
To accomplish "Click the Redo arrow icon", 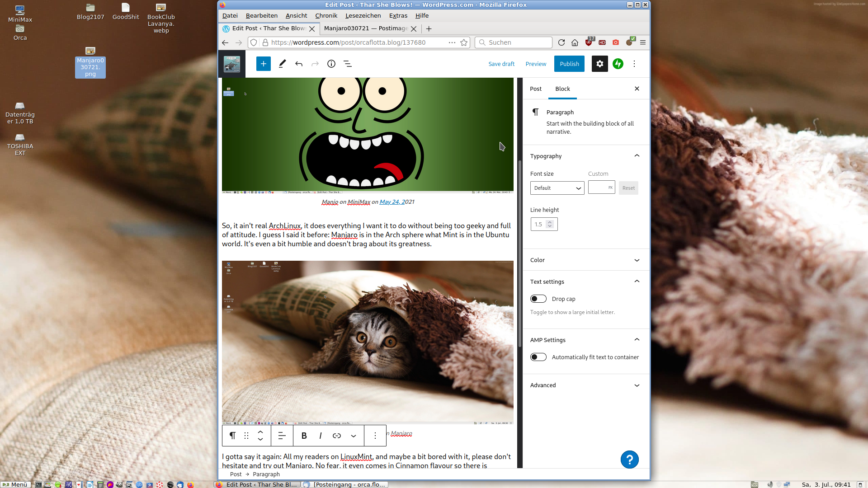I will point(315,64).
